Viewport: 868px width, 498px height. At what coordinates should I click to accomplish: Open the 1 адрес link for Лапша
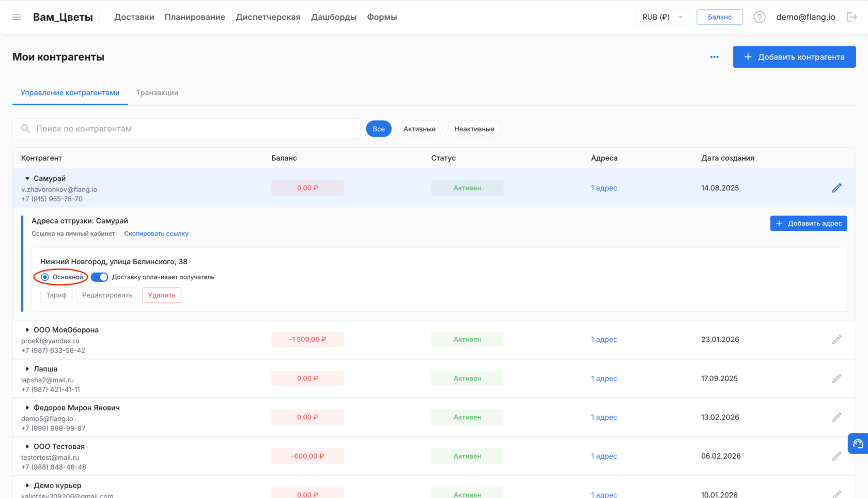(x=604, y=379)
